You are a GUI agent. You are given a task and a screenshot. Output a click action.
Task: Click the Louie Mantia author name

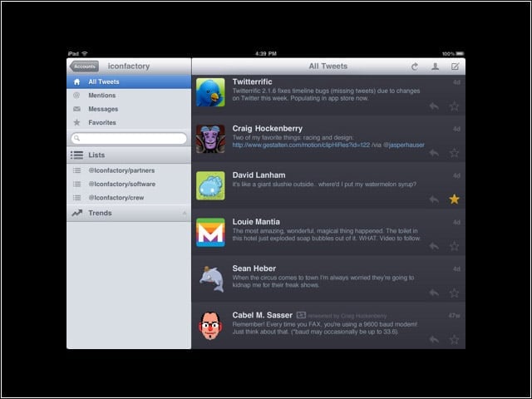256,222
